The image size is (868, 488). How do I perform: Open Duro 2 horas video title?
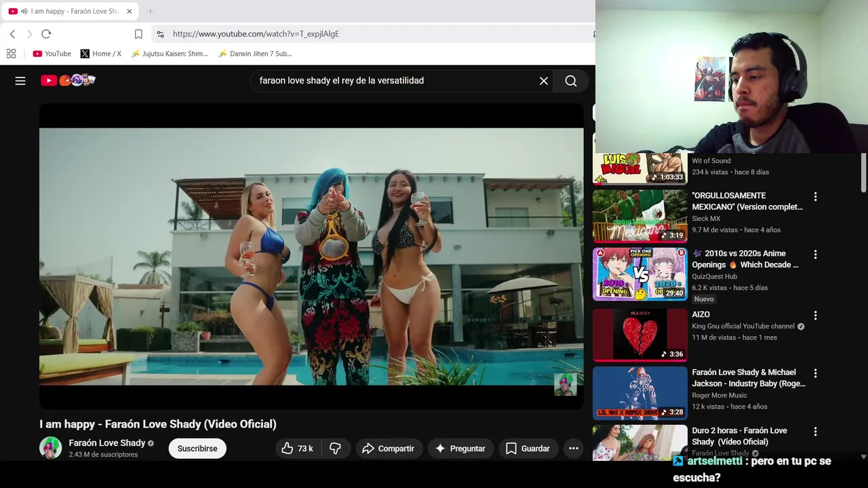(739, 436)
